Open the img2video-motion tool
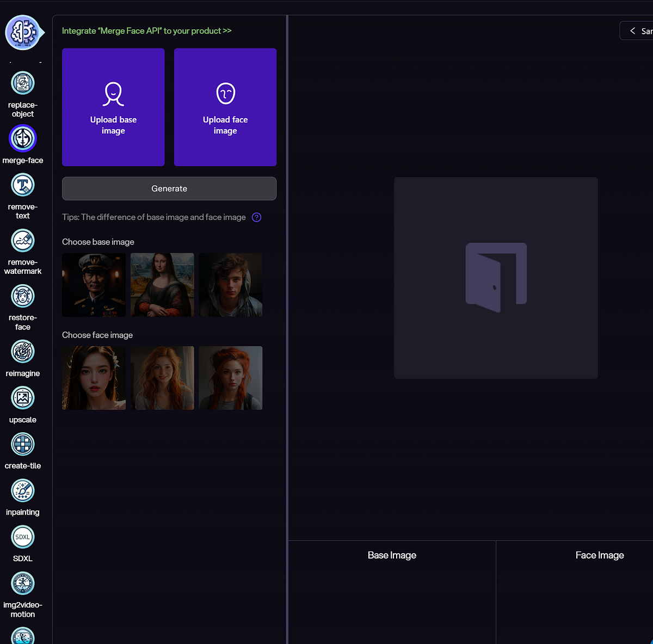This screenshot has height=644, width=653. coord(23,584)
